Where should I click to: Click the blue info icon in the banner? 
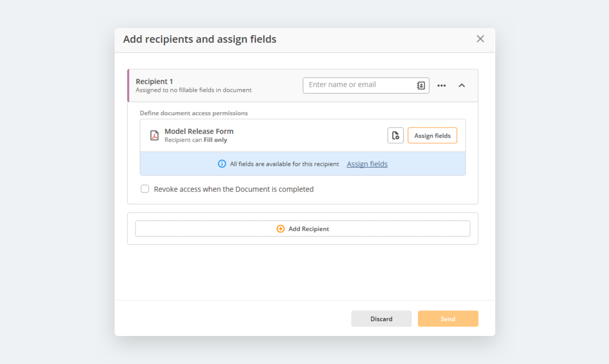coord(222,164)
